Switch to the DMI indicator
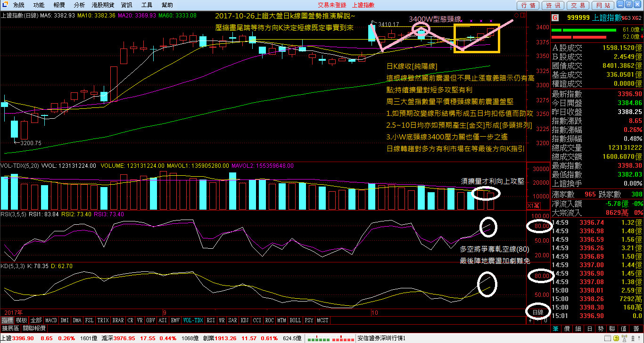The width and height of the screenshot is (644, 343). [65, 320]
